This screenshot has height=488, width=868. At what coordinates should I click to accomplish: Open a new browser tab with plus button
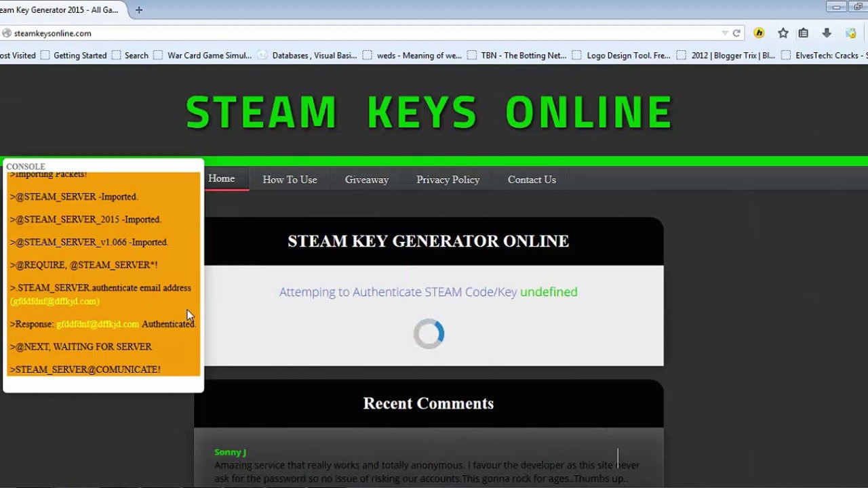139,10
